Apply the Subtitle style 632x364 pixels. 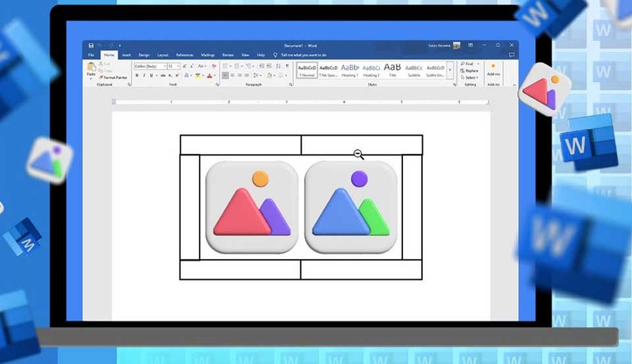pos(414,70)
